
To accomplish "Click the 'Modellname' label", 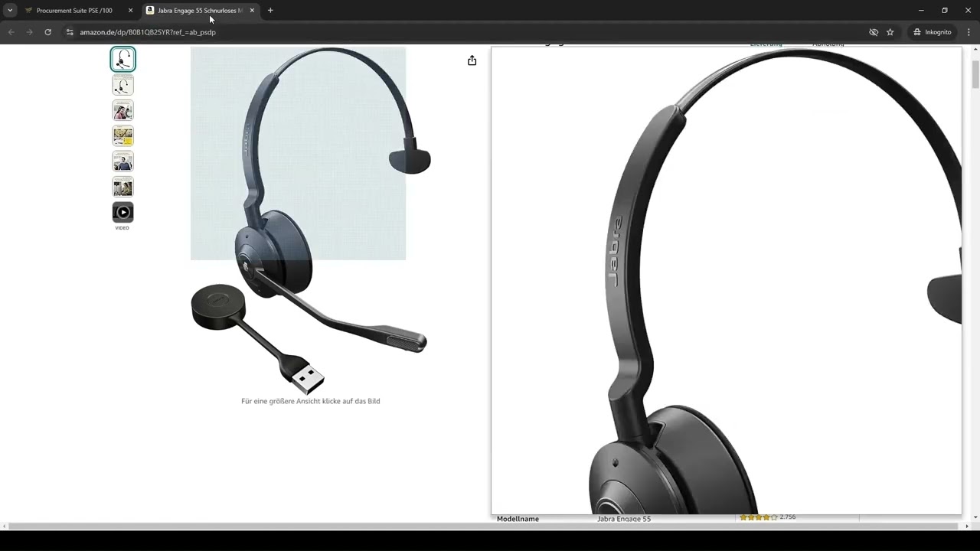I will pos(518,519).
